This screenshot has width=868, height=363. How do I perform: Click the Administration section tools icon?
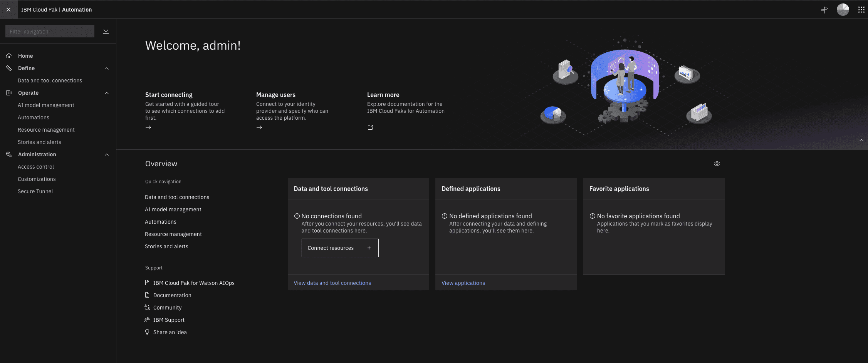[9, 154]
